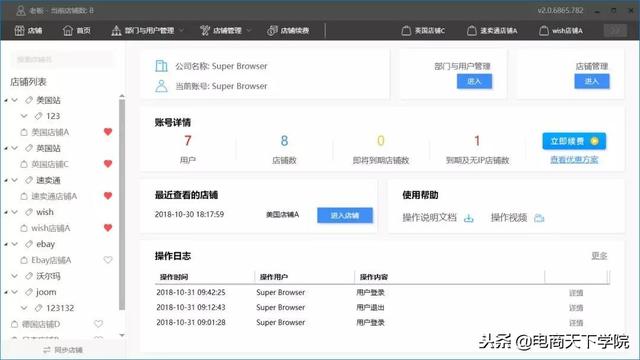Select 德国店铺D in shop list
This screenshot has height=360, width=640.
tap(41, 324)
